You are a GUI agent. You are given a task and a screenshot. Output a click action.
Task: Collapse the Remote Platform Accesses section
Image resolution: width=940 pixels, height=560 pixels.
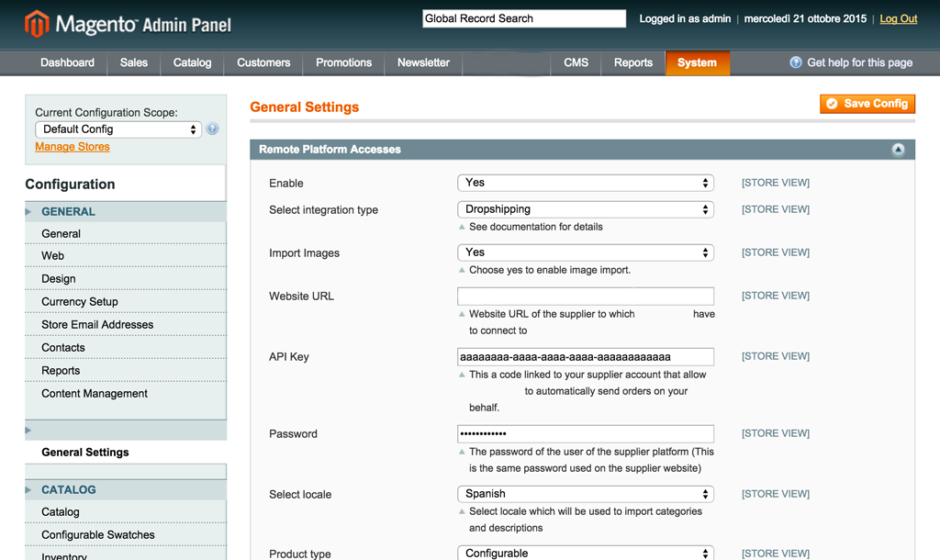[x=898, y=150]
